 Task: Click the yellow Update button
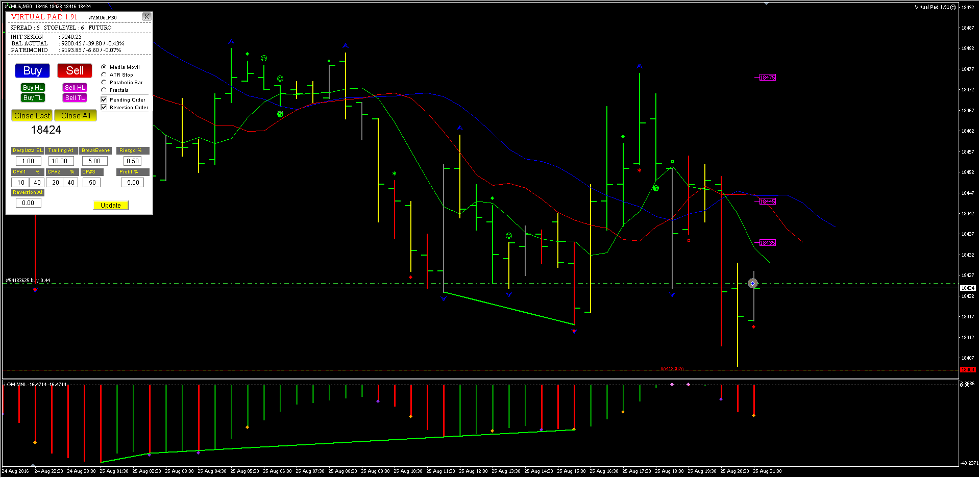[x=111, y=206]
